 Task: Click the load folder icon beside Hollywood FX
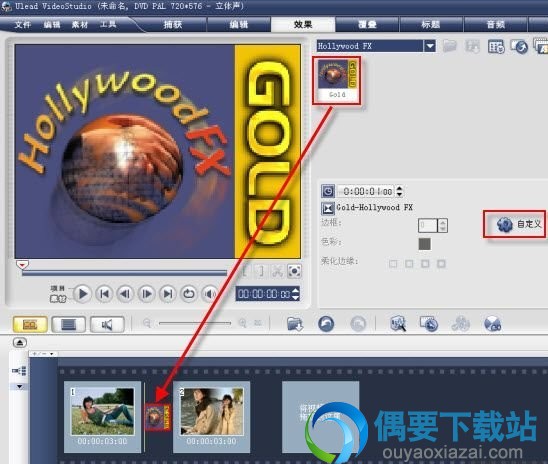pyautogui.click(x=450, y=46)
